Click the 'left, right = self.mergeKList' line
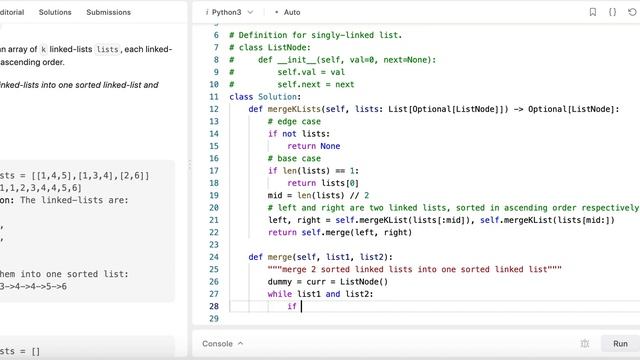640x360 pixels. [x=441, y=220]
